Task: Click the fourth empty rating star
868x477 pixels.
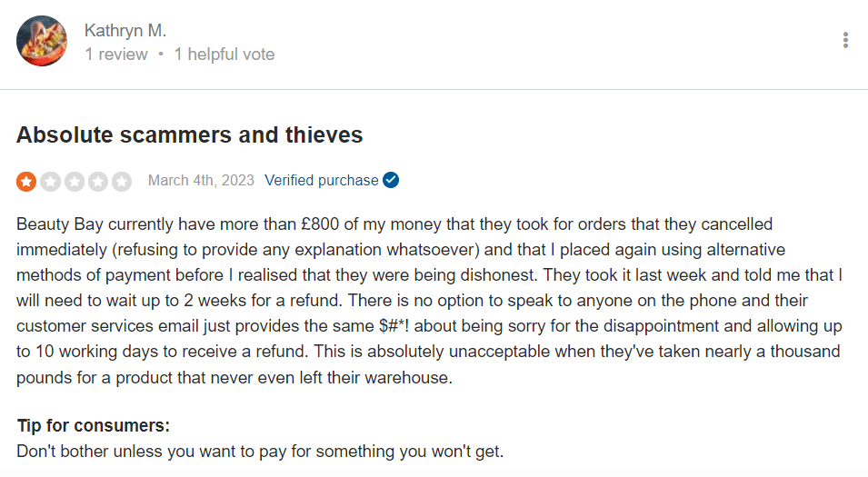Action: (97, 181)
